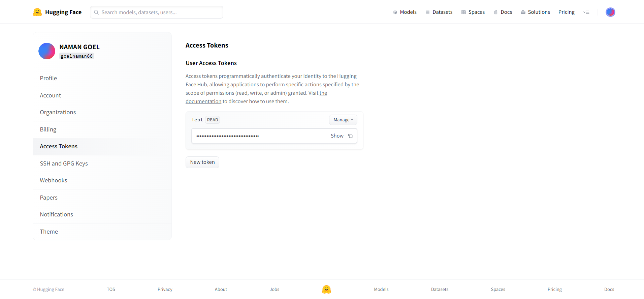Click the goelnaman66 username tag
644x299 pixels.
point(77,56)
